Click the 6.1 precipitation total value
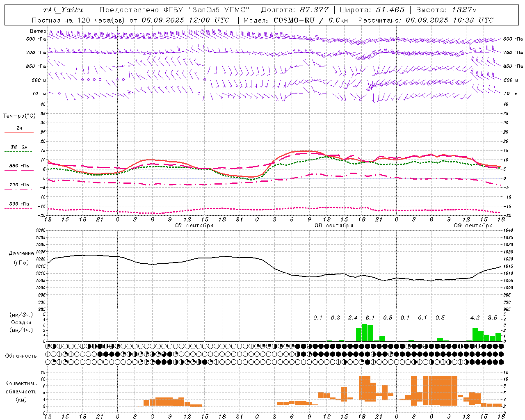 click(370, 318)
